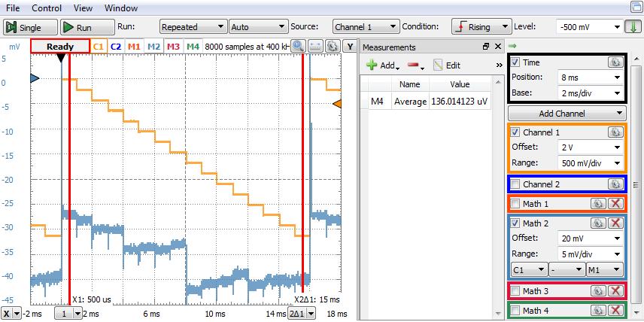Open the Source Channel 1 dropdown
This screenshot has width=644, height=322.
coord(366,27)
